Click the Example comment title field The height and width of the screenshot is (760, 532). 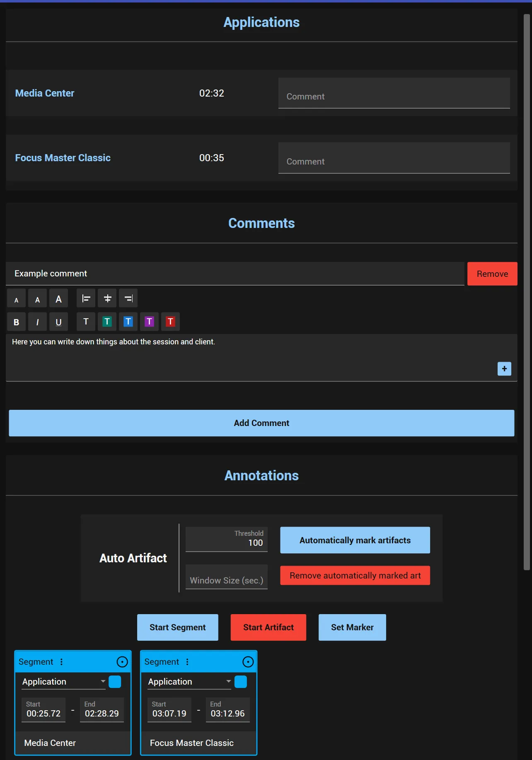click(235, 274)
